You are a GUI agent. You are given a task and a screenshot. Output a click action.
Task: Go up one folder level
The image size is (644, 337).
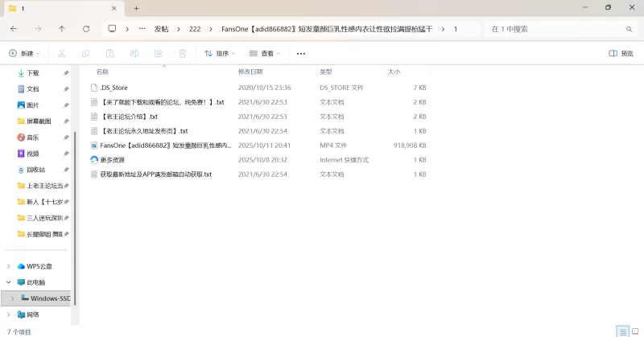(62, 28)
